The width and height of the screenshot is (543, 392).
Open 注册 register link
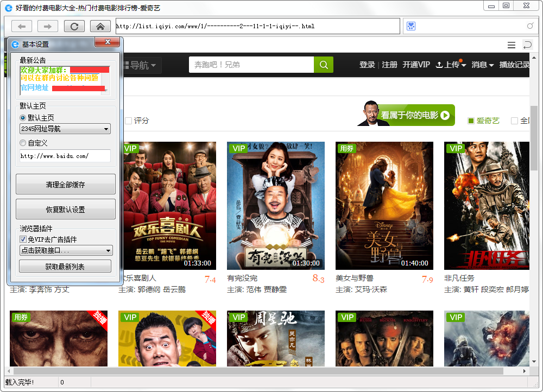pos(389,65)
